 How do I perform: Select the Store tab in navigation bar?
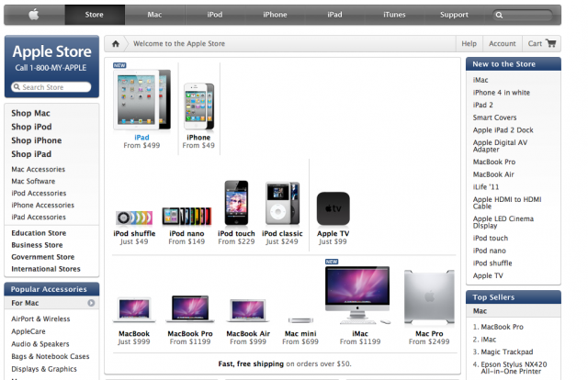point(94,15)
